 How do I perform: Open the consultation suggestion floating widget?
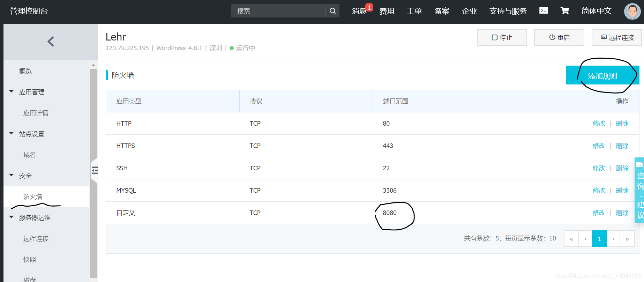pos(639,190)
